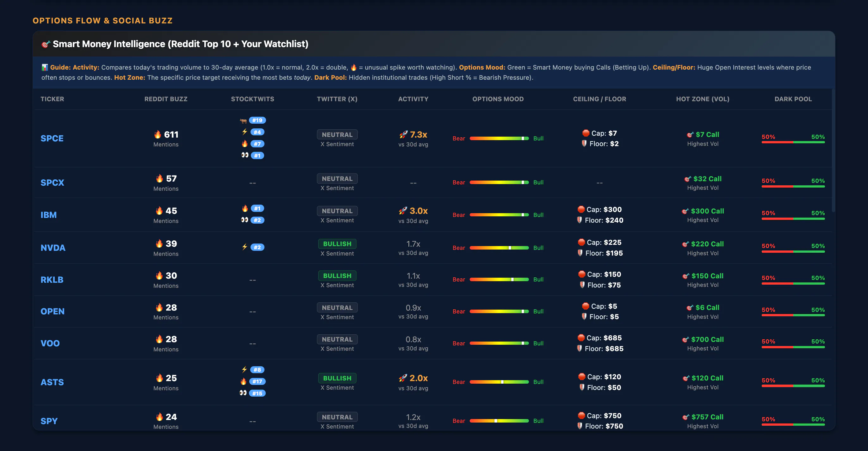Click the ACTIVITY column header

413,99
